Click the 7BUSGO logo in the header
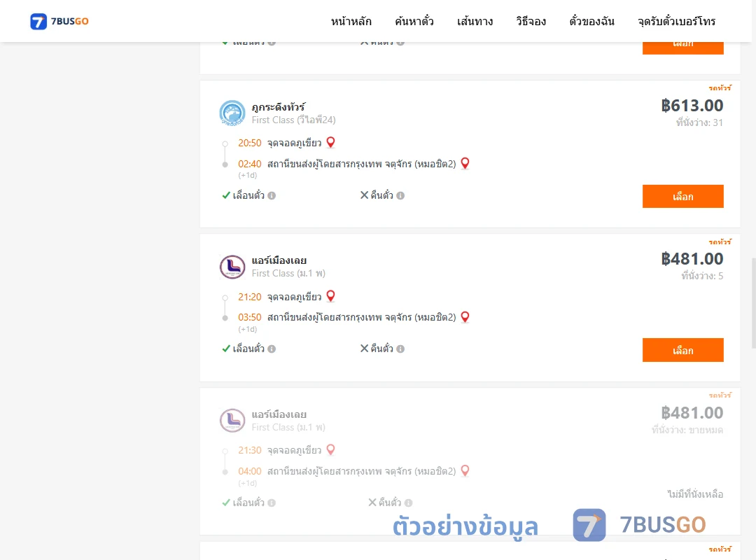Viewport: 756px width, 560px height. point(59,21)
